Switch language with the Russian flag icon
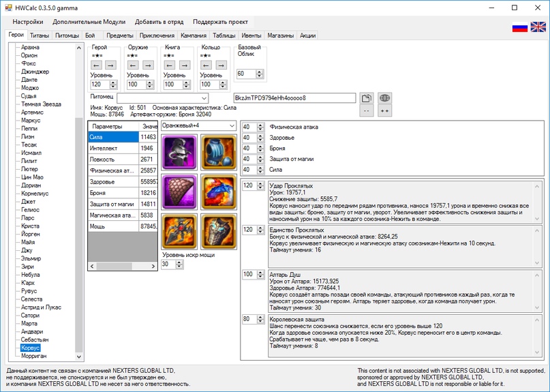 520,27
